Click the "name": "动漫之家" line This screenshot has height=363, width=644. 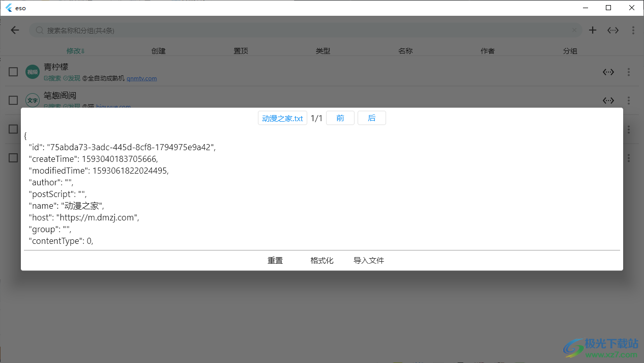tap(67, 206)
